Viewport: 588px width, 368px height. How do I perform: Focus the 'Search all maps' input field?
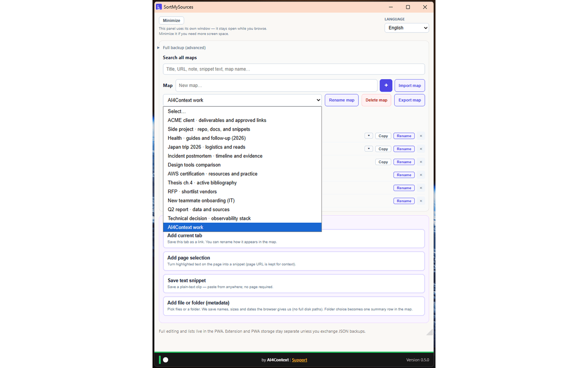[294, 69]
